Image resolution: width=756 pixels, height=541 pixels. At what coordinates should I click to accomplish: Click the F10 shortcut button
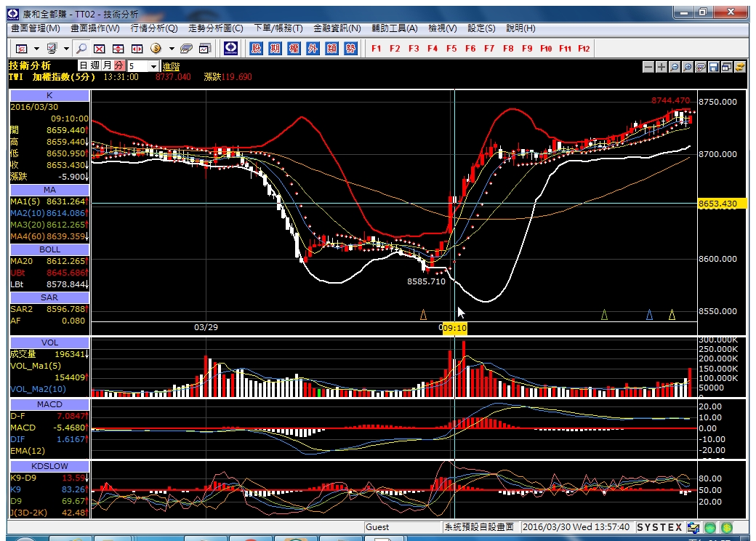(546, 48)
